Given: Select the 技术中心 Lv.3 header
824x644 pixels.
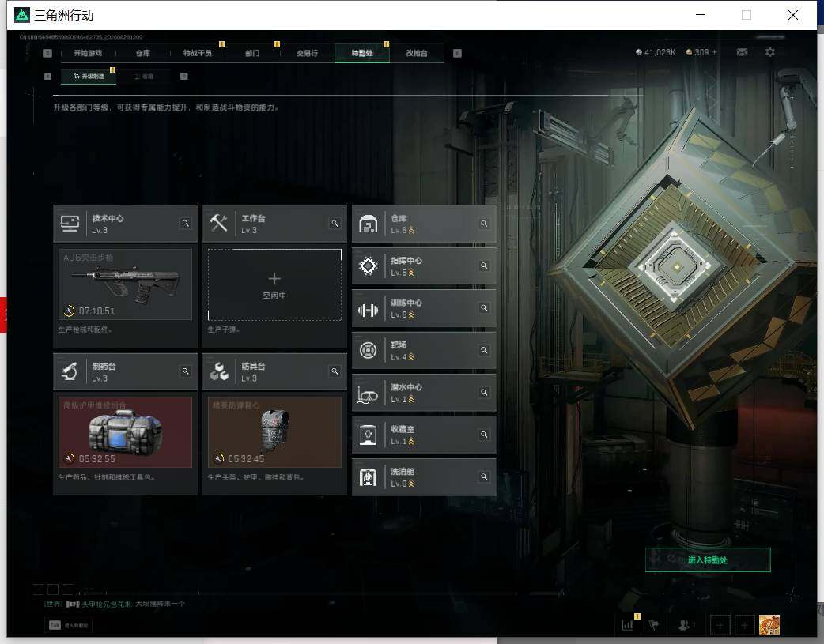Looking at the screenshot, I should click(x=125, y=224).
